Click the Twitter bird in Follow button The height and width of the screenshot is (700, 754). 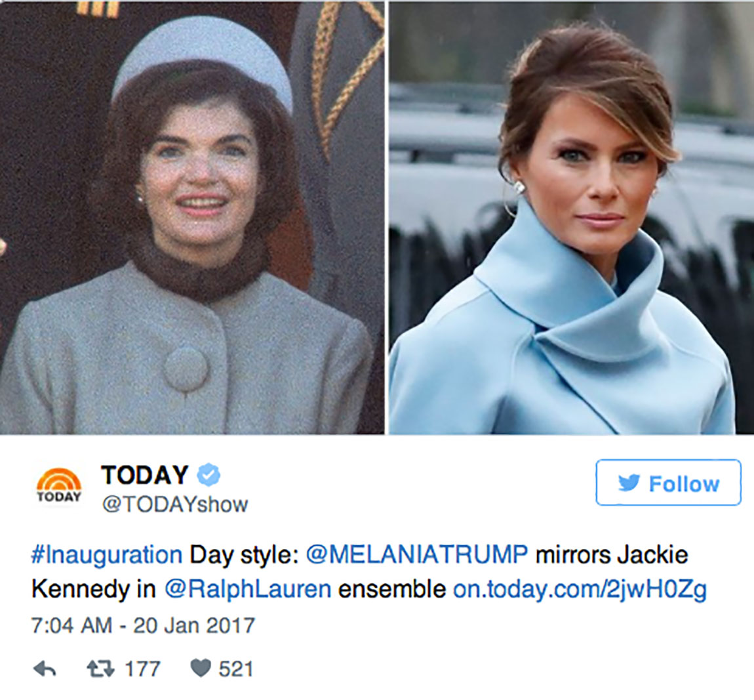[x=629, y=483]
